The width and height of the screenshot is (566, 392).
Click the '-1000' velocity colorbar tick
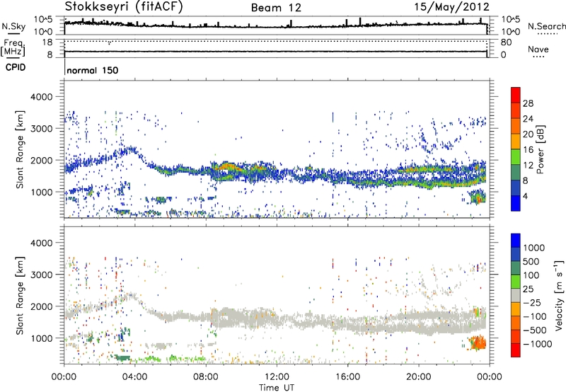tap(537, 344)
